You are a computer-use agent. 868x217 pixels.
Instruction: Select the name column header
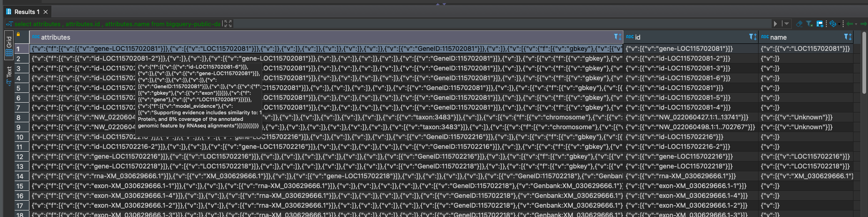pyautogui.click(x=805, y=37)
